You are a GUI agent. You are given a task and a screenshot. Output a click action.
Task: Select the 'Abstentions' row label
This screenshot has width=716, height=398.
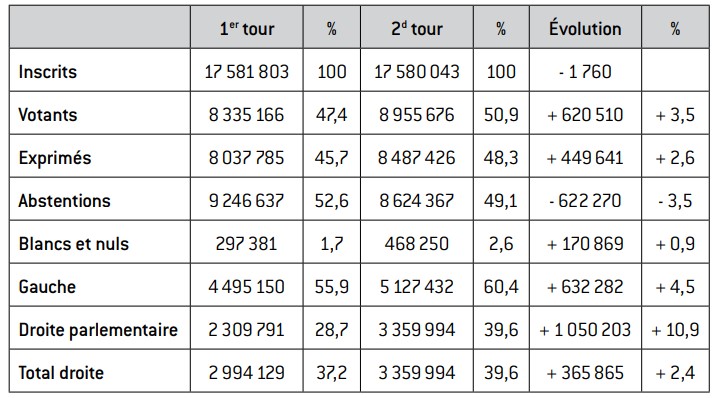64,201
